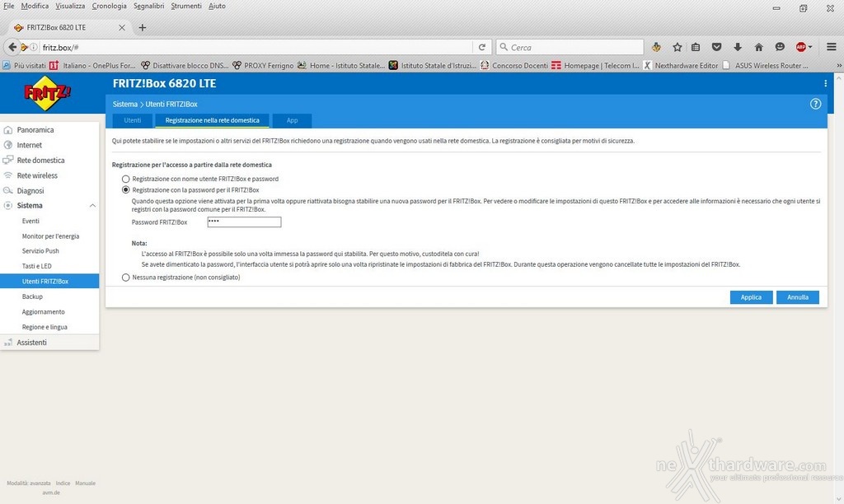Select Utenti FRITZ!Box in sidebar
The width and height of the screenshot is (844, 504).
click(49, 282)
